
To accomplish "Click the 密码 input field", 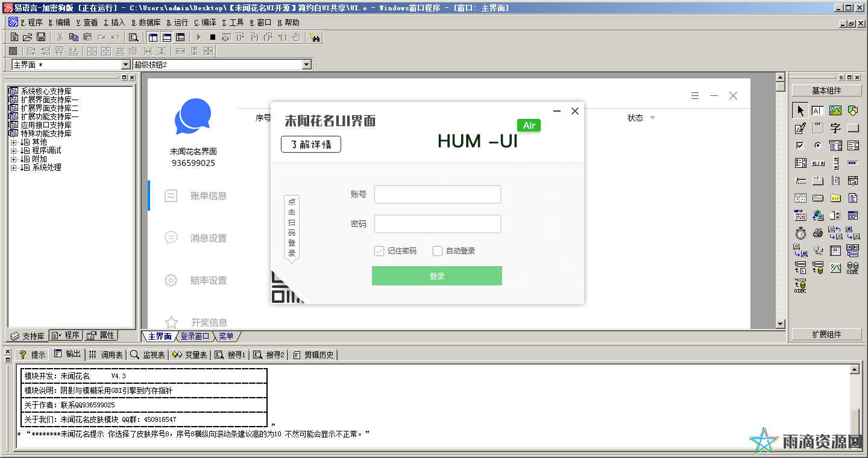I will [438, 224].
